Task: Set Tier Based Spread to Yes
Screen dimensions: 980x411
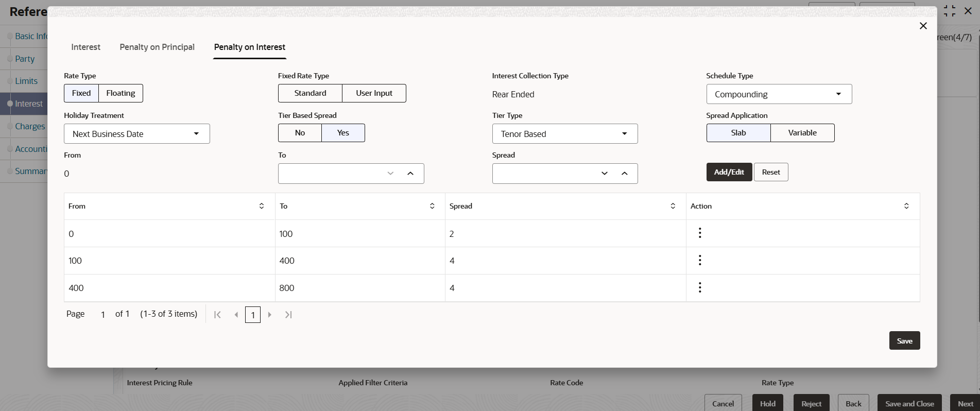Action: point(343,133)
